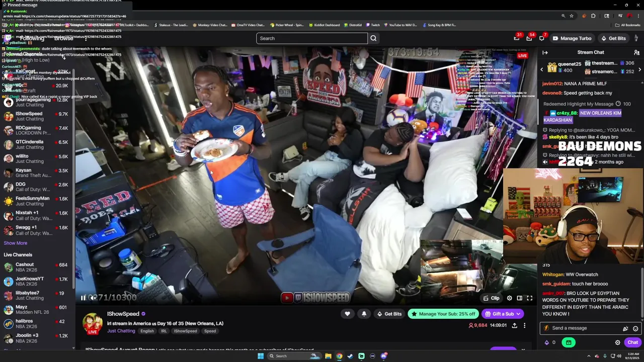Click the Twitch search field
This screenshot has height=362, width=644.
[312, 38]
